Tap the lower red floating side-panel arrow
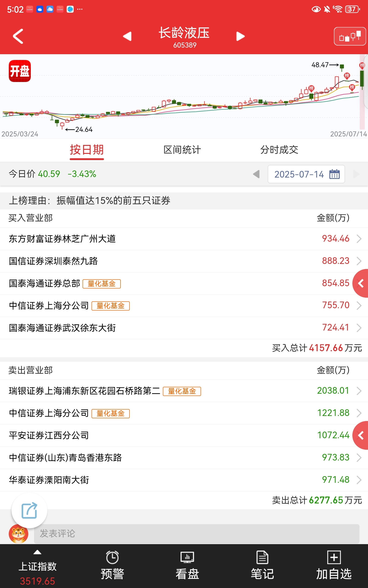 [361, 435]
